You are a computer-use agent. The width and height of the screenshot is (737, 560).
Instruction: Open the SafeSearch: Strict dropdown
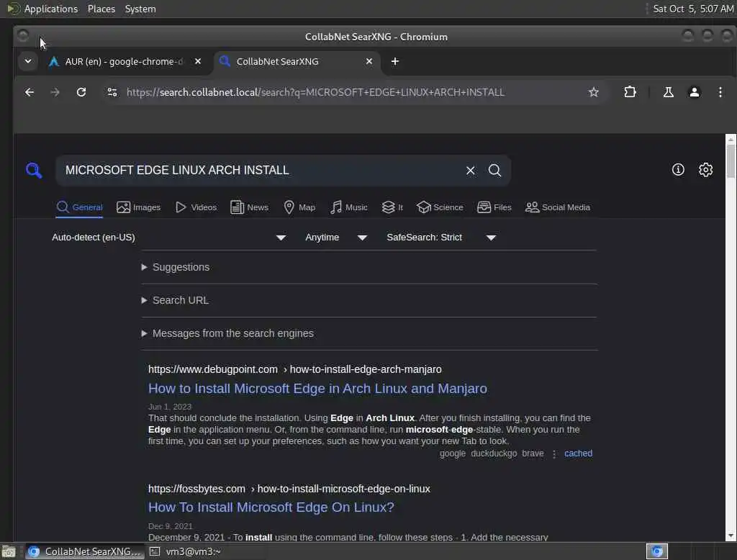[x=441, y=238]
